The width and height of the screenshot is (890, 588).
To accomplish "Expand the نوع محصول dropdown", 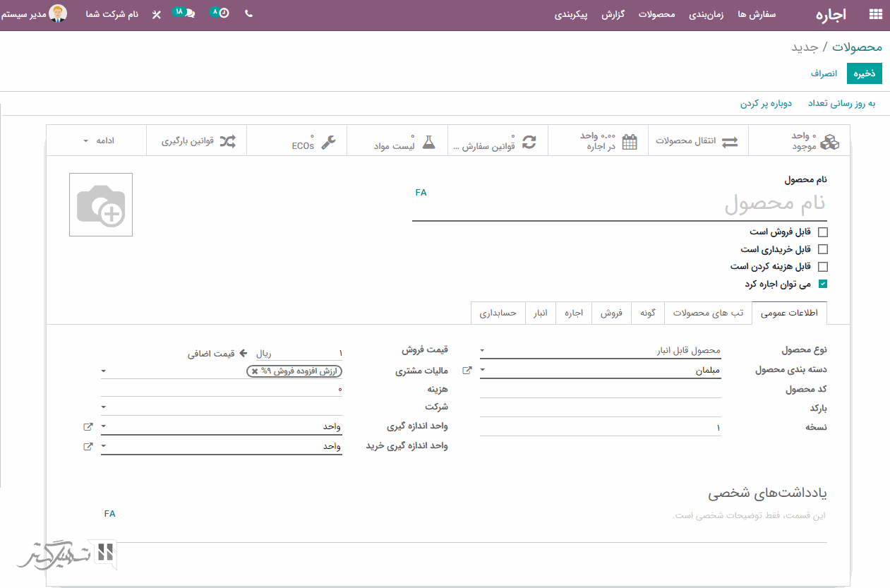I will point(600,350).
